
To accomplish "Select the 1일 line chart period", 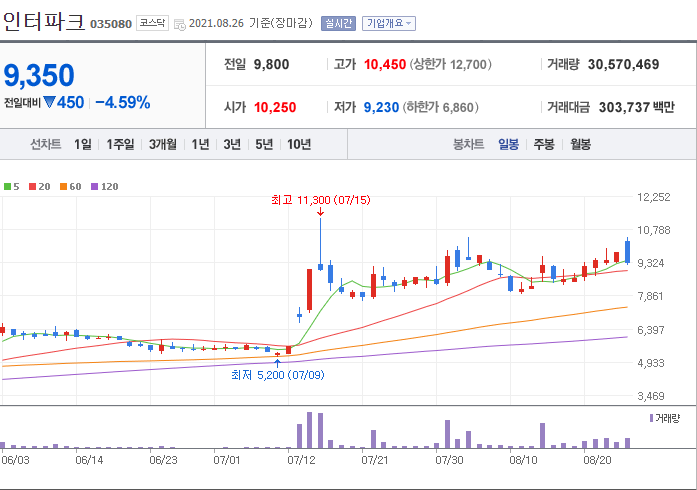I will (83, 144).
